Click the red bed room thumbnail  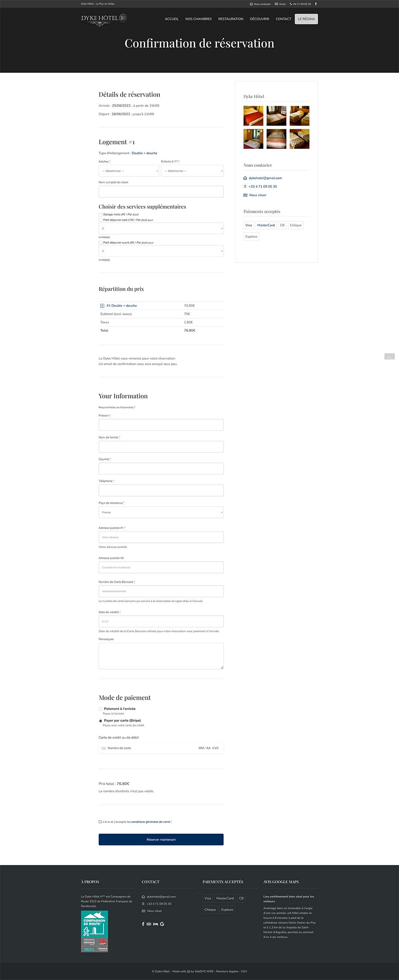(253, 116)
